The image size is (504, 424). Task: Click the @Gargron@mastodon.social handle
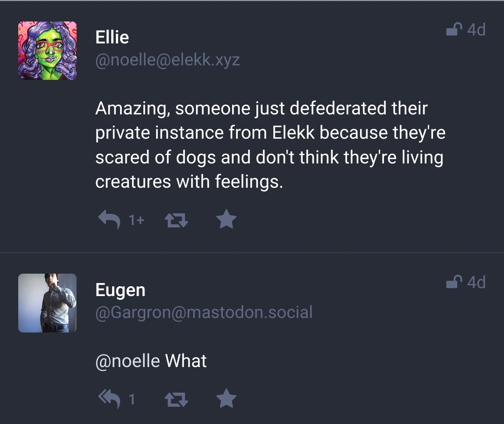tap(204, 312)
